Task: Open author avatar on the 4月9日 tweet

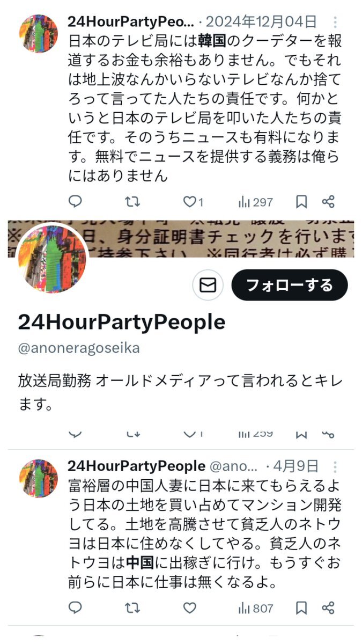Action: coord(39,478)
